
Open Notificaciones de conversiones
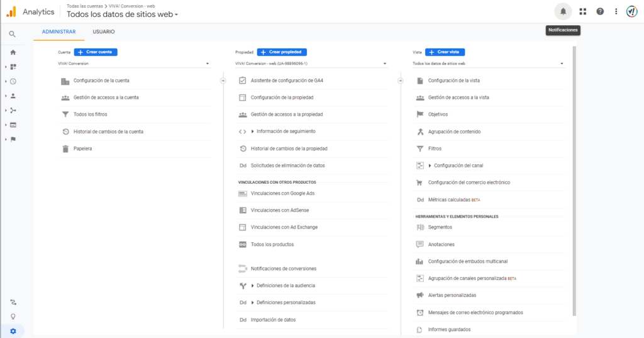[284, 269]
